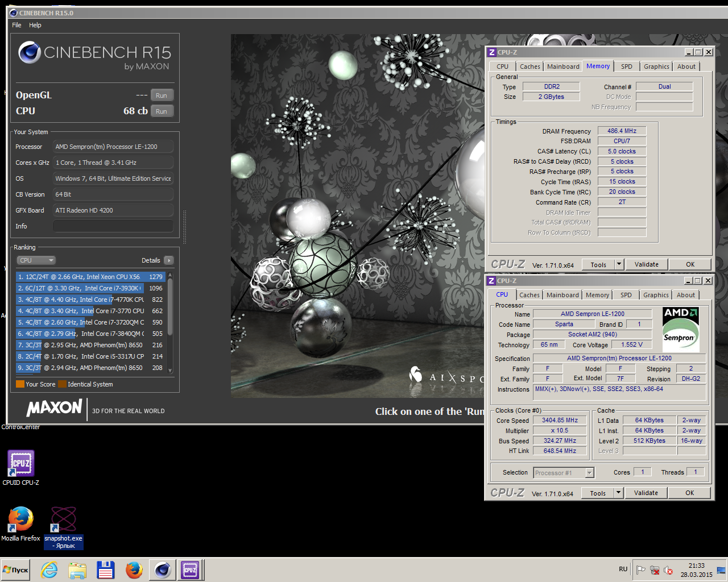This screenshot has height=582, width=728.
Task: Click the CPU-Z CPU window title icon
Action: pyautogui.click(x=491, y=281)
